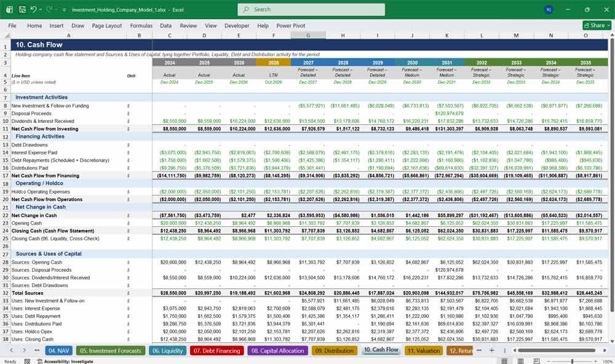This screenshot has height=364, width=615.
Task: Click the Financing Activities section heading
Action: [x=39, y=136]
